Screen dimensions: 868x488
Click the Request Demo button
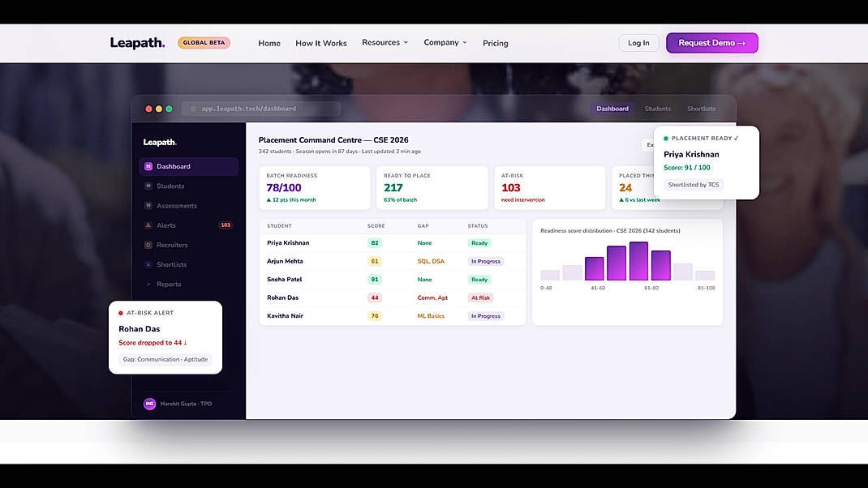(x=712, y=43)
